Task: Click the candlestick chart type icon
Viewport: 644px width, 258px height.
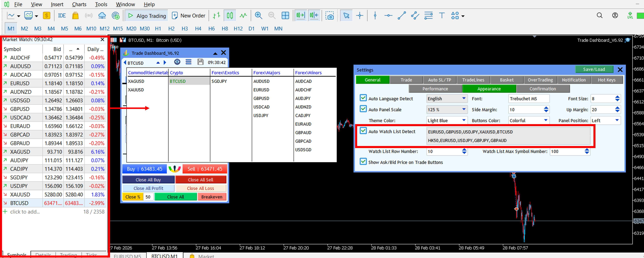Action: (x=230, y=15)
